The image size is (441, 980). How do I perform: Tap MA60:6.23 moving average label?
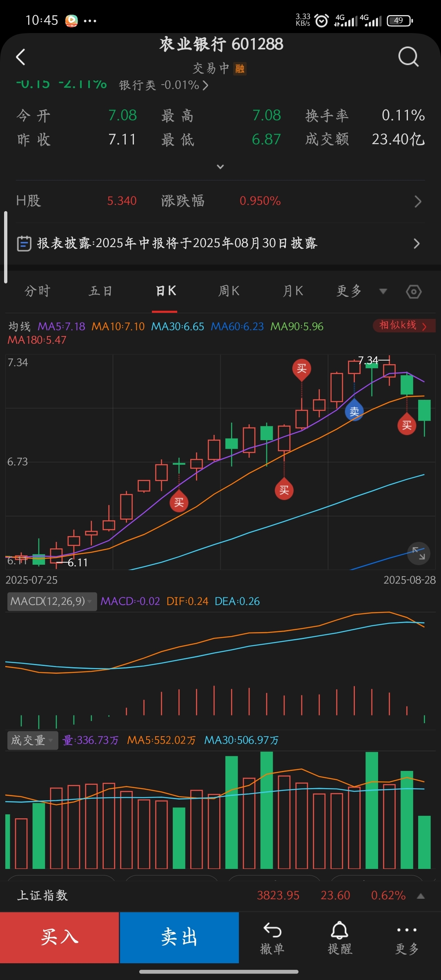coord(237,327)
